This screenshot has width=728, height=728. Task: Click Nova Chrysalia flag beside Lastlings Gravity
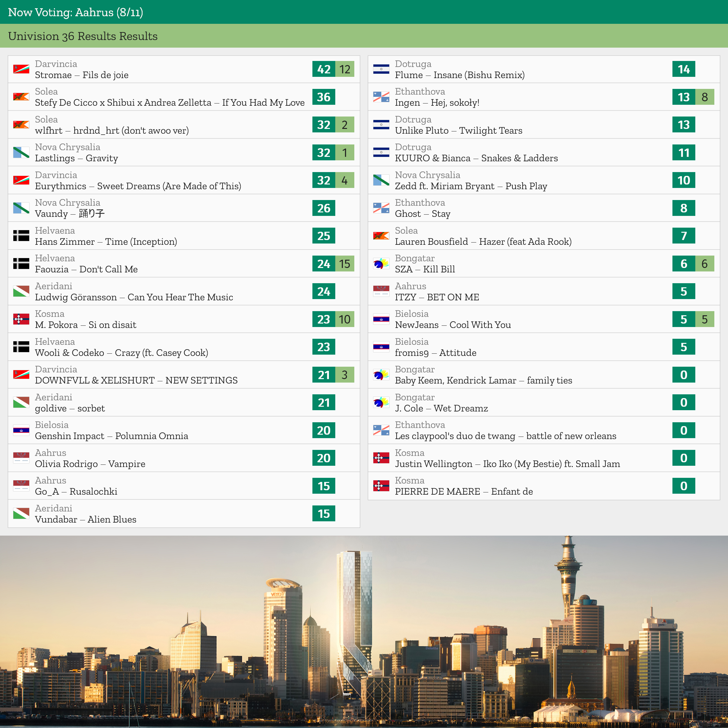pos(21,153)
